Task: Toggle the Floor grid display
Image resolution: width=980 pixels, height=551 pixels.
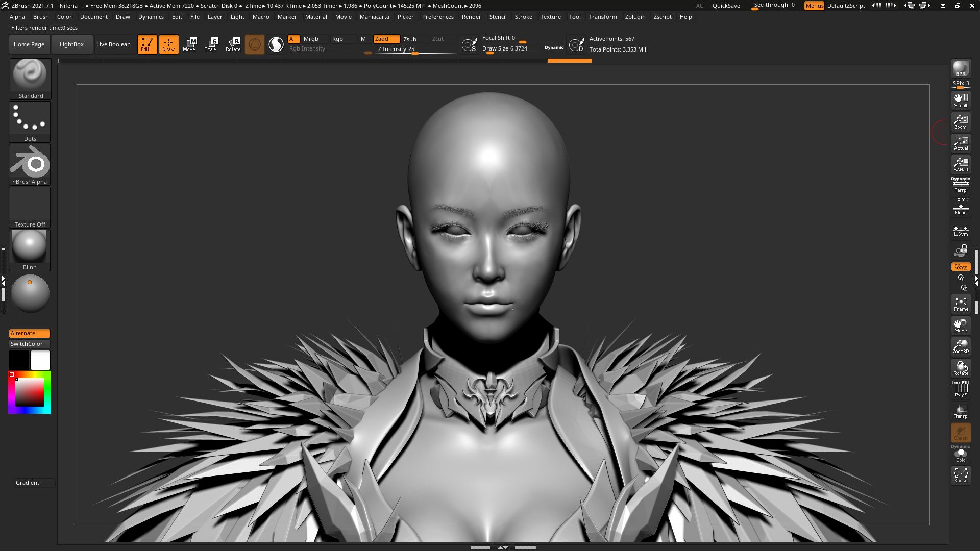Action: [x=961, y=207]
